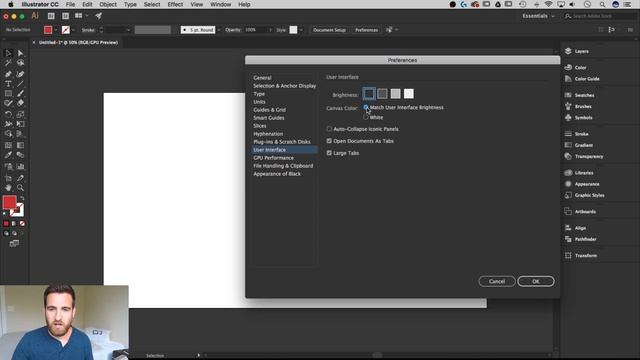Open the Layers panel icon
Image resolution: width=640 pixels, height=360 pixels.
point(568,51)
